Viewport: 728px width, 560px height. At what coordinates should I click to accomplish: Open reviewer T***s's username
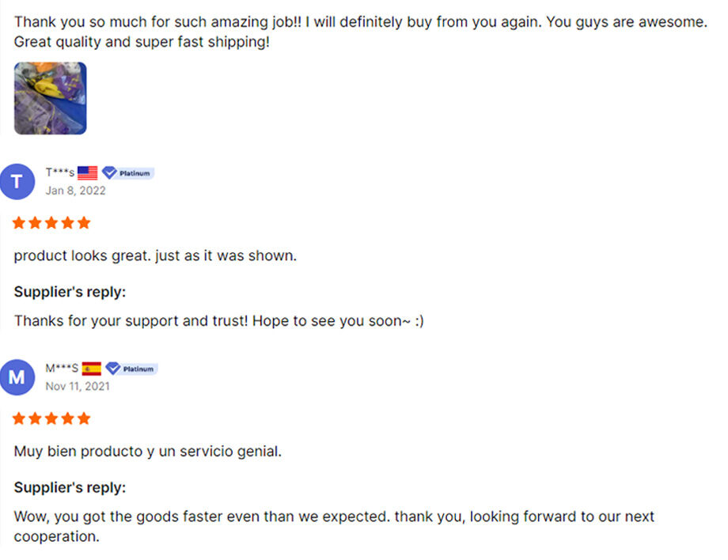coord(60,172)
